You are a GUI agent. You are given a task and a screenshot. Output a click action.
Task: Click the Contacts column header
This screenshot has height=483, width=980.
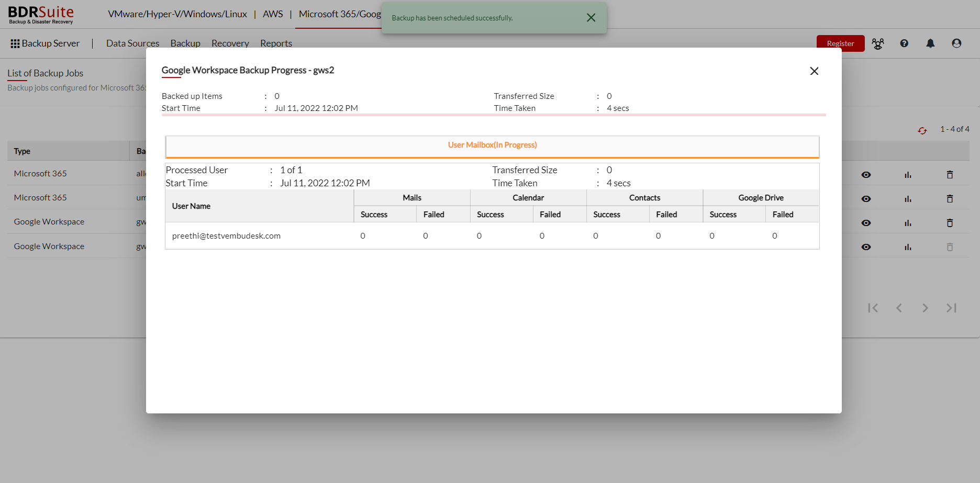point(644,198)
